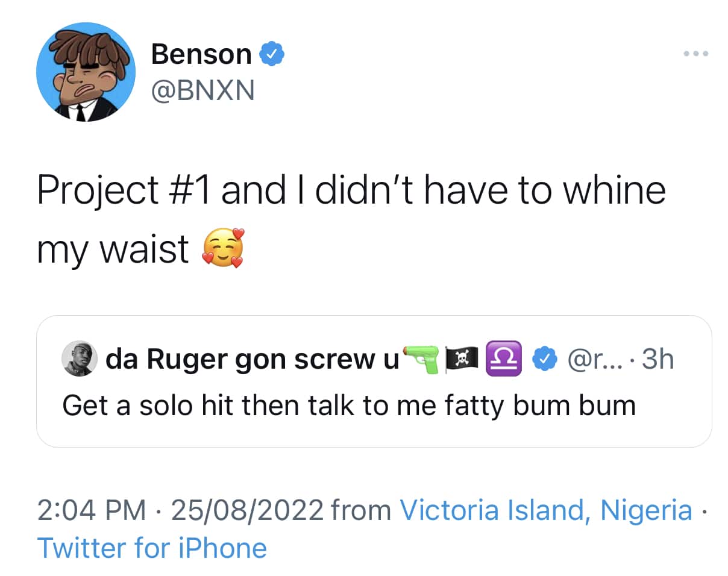Click the pirate flag emoji
The image size is (728, 576).
pyautogui.click(x=461, y=360)
